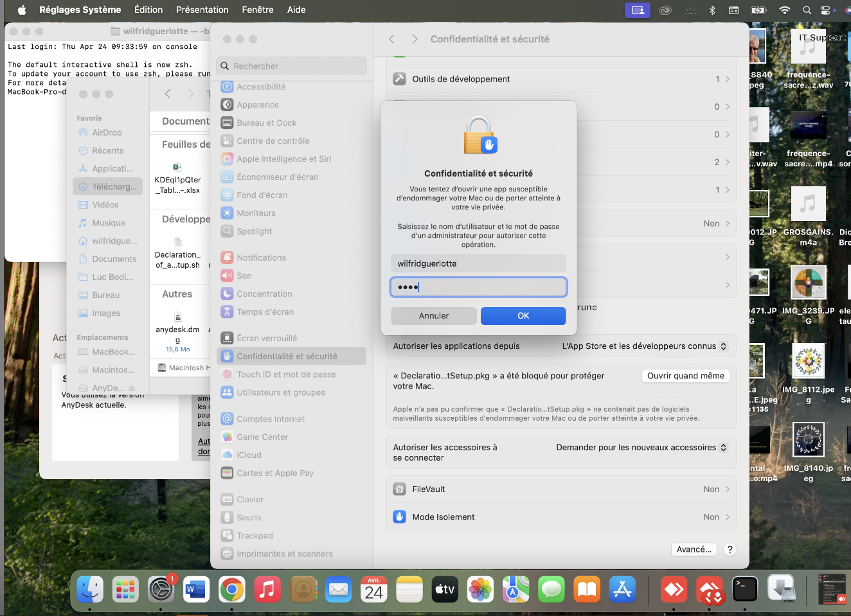The height and width of the screenshot is (616, 851).
Task: Click Annuler to cancel authentication
Action: click(434, 315)
